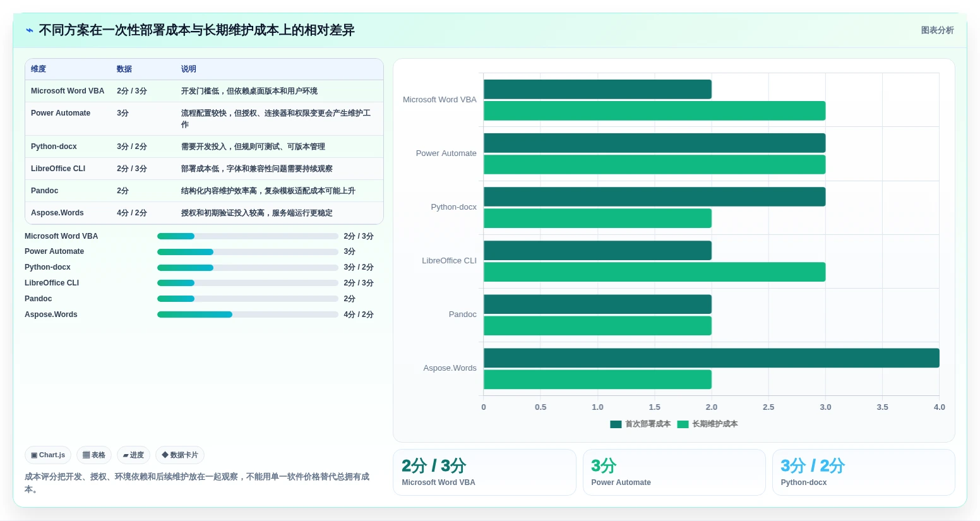Click the 需要开发投入 description cell
Viewport: 980px width, 521px height.
[x=253, y=147]
